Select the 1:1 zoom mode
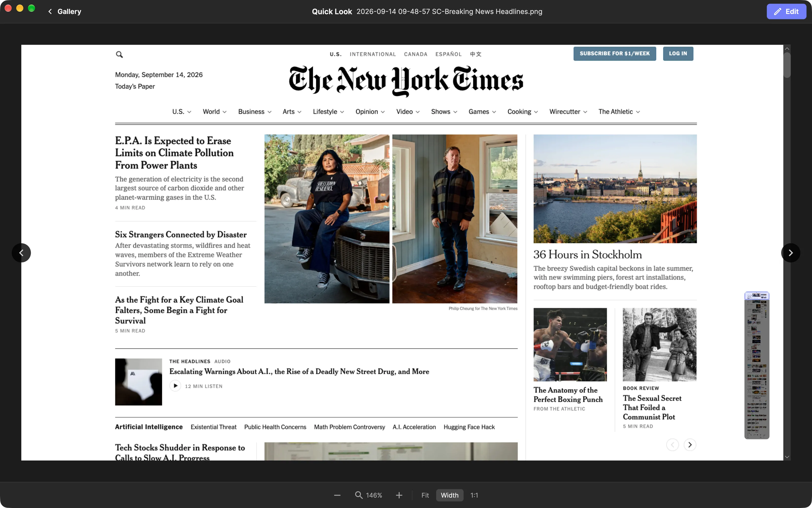 (474, 495)
